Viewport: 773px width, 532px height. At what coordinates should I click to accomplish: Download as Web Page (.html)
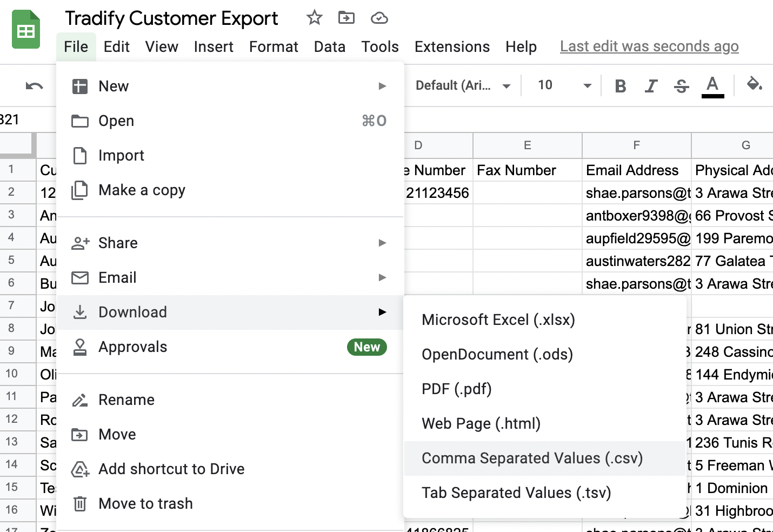[x=545, y=423]
